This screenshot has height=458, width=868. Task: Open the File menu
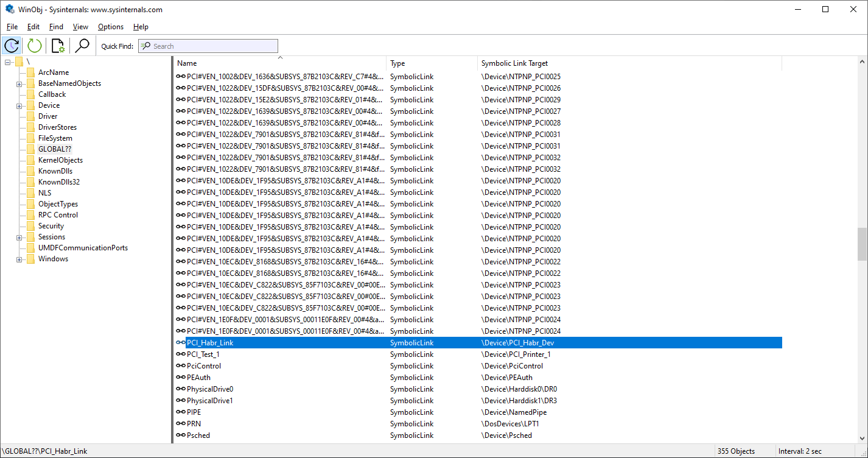(12, 27)
